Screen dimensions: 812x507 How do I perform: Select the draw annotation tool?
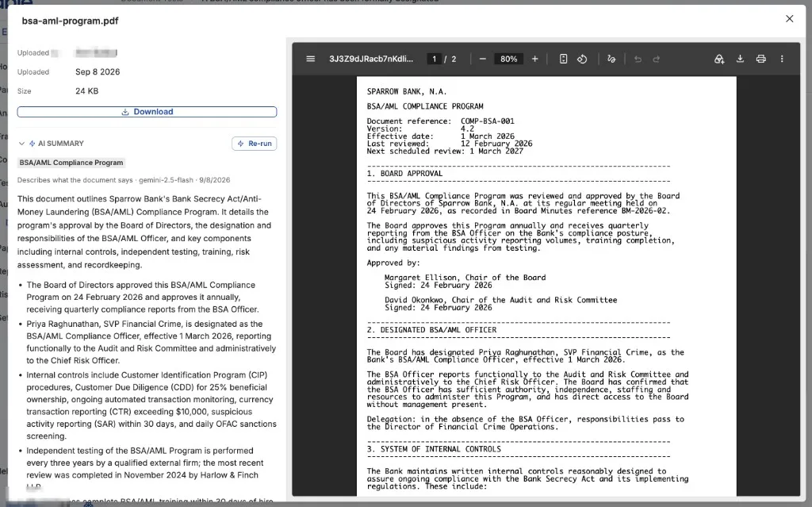point(611,59)
